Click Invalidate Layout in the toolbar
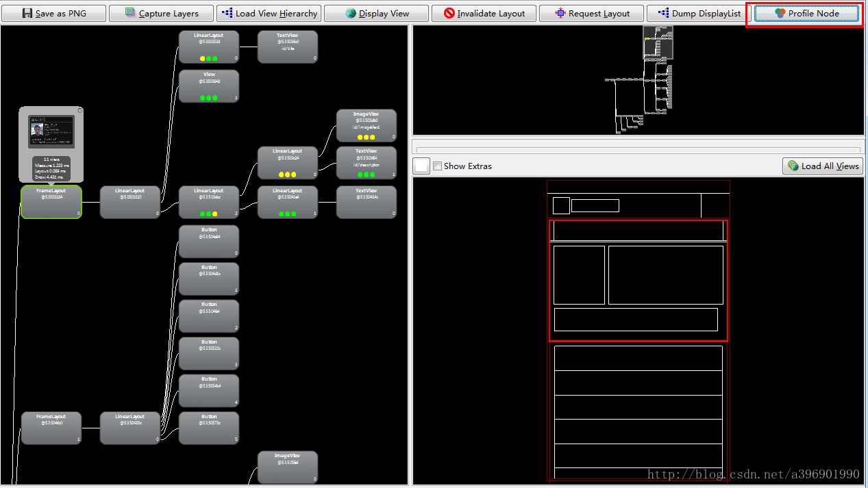Image resolution: width=868 pixels, height=488 pixels. click(x=484, y=13)
